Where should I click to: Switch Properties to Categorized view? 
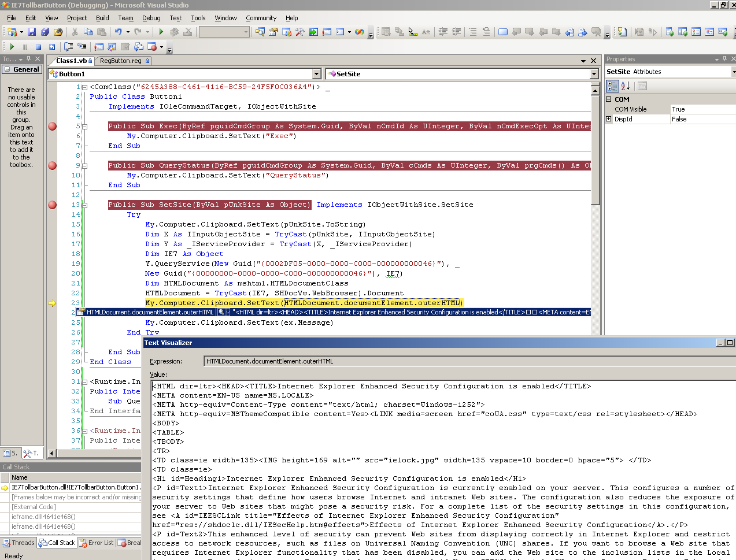point(612,86)
